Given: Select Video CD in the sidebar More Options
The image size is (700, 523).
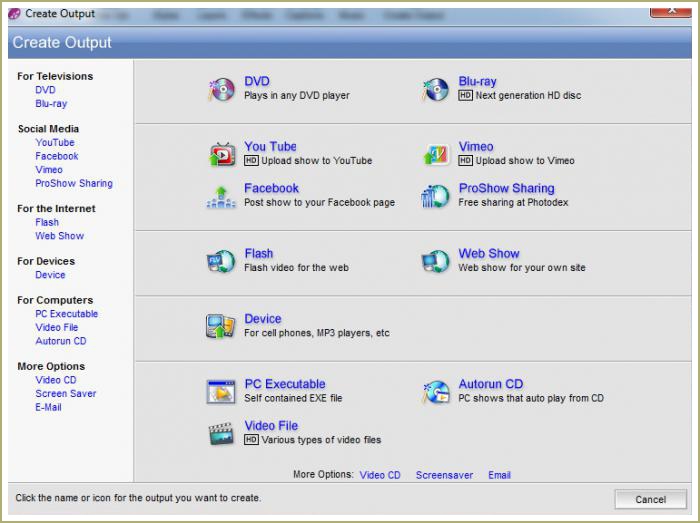Looking at the screenshot, I should point(56,380).
